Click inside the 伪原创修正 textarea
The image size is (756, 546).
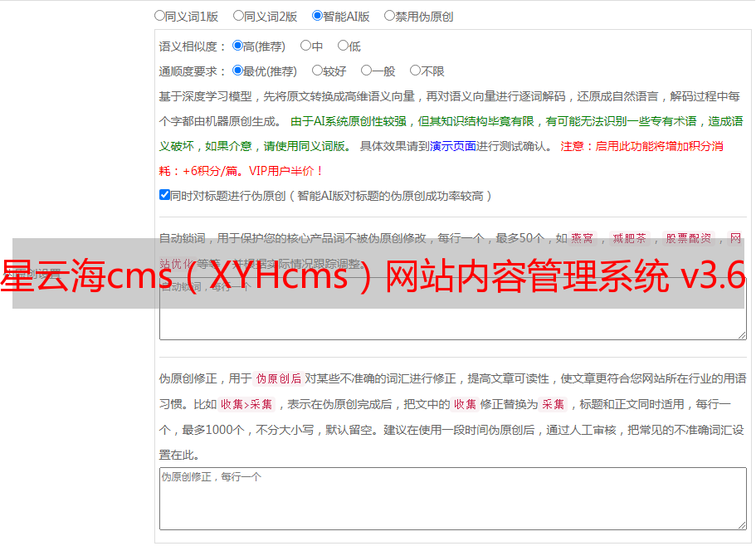(x=453, y=499)
